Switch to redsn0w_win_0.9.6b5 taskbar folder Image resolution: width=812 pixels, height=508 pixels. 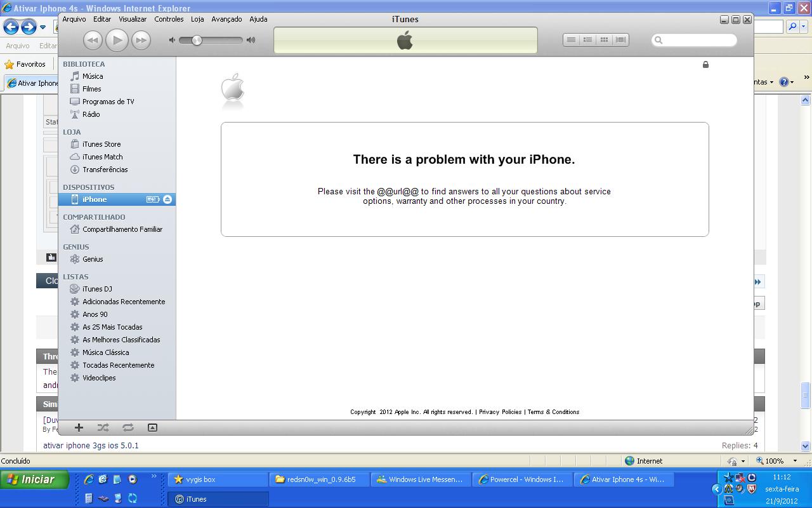coord(319,479)
